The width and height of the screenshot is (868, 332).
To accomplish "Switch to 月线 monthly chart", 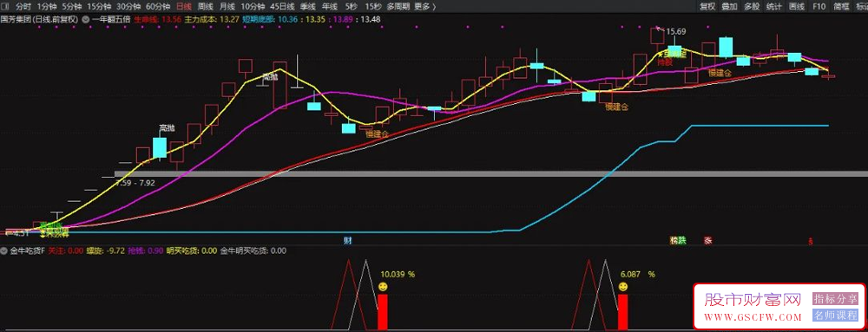I will [x=227, y=7].
